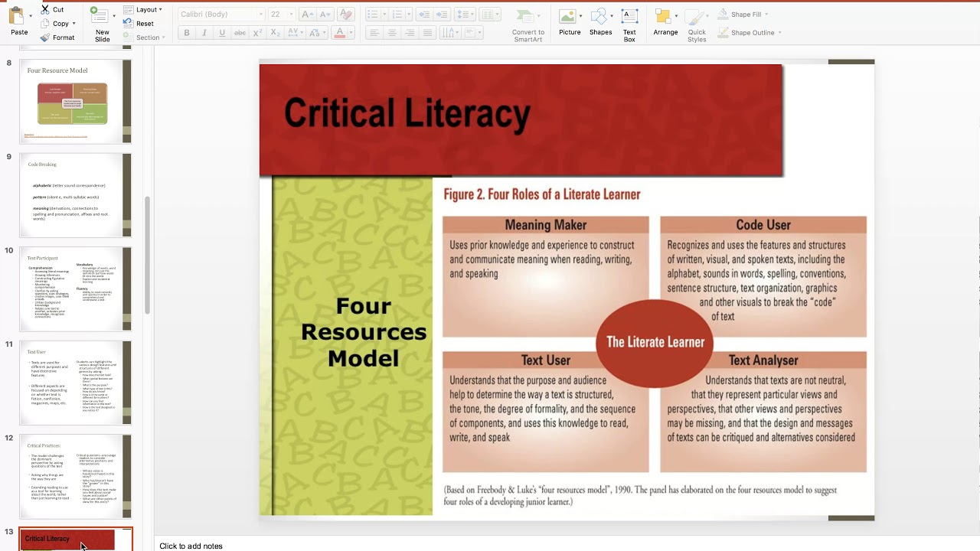Image resolution: width=980 pixels, height=551 pixels.
Task: Decrease font size with smaller A
Action: coord(324,15)
